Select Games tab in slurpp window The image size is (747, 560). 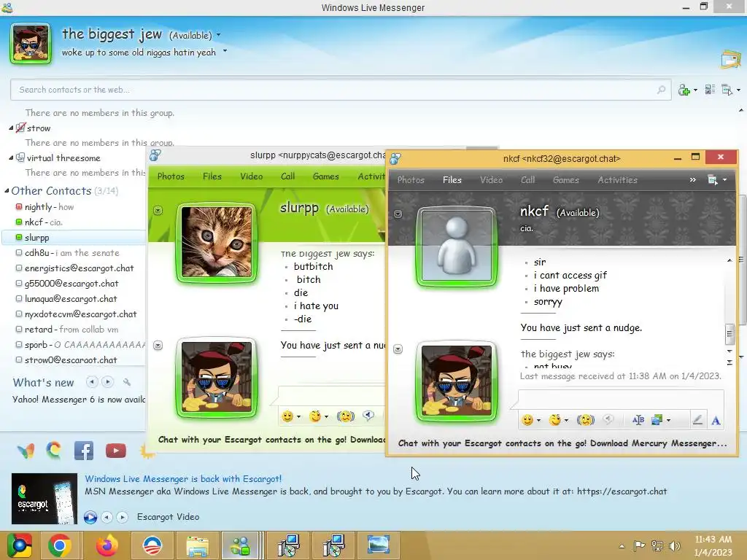pos(326,176)
